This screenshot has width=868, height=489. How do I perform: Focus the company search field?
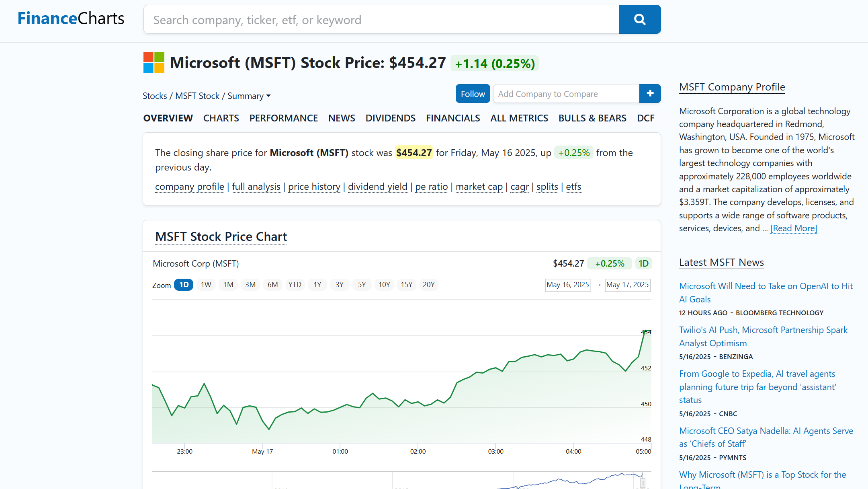381,19
